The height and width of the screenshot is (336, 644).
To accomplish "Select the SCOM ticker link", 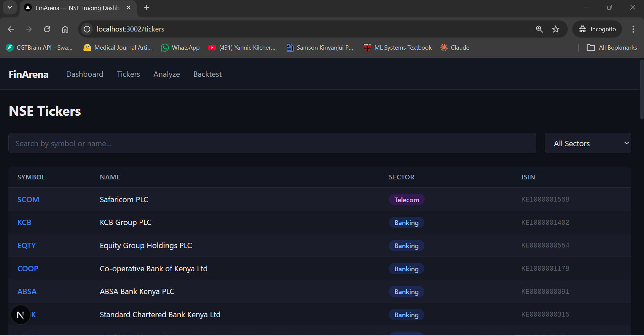I will (28, 199).
